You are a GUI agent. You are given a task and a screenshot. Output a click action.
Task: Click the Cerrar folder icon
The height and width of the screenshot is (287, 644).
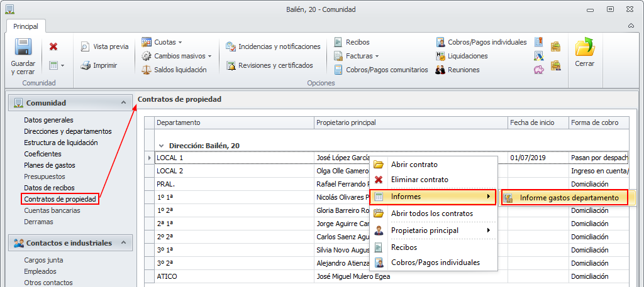pos(585,48)
